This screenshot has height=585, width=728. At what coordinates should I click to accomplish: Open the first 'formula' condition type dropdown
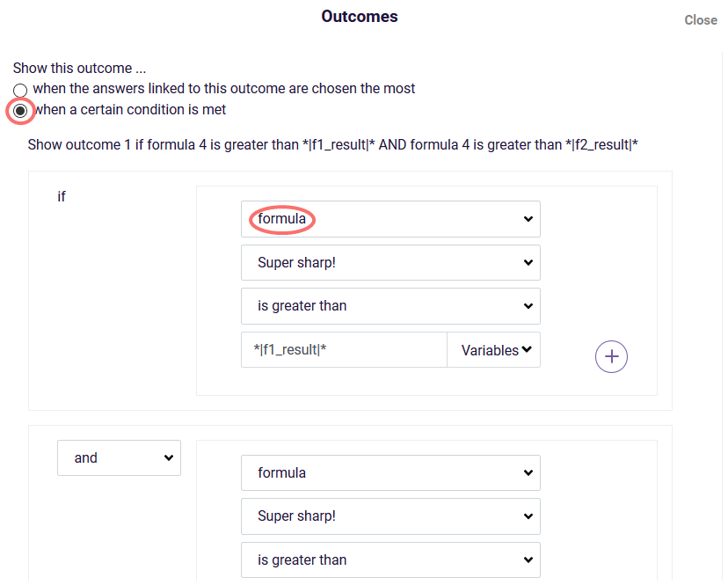390,218
